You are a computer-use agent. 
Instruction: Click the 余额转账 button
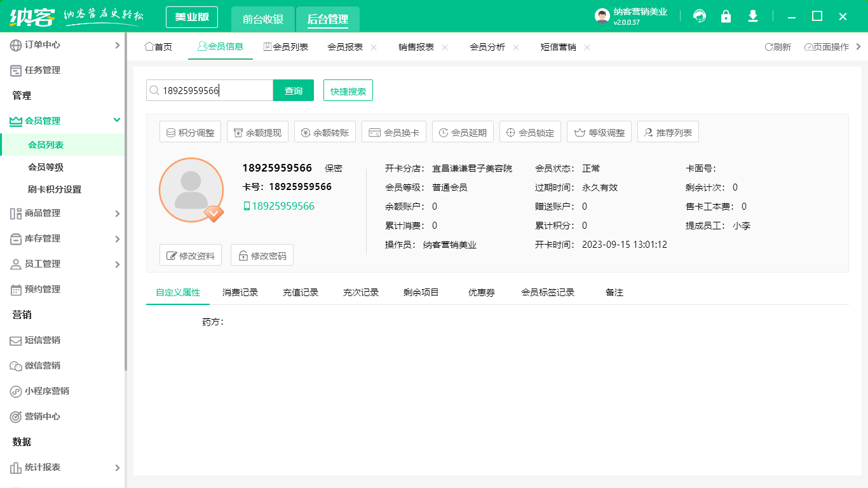[325, 132]
